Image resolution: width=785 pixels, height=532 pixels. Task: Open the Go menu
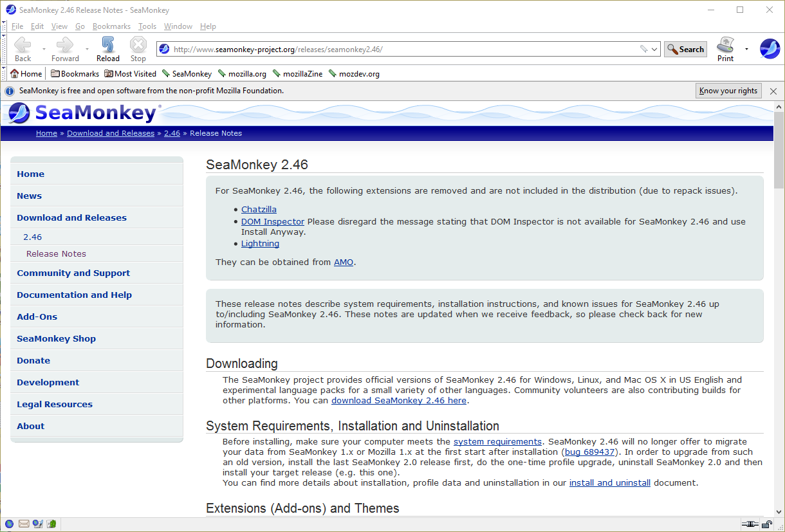click(x=80, y=26)
